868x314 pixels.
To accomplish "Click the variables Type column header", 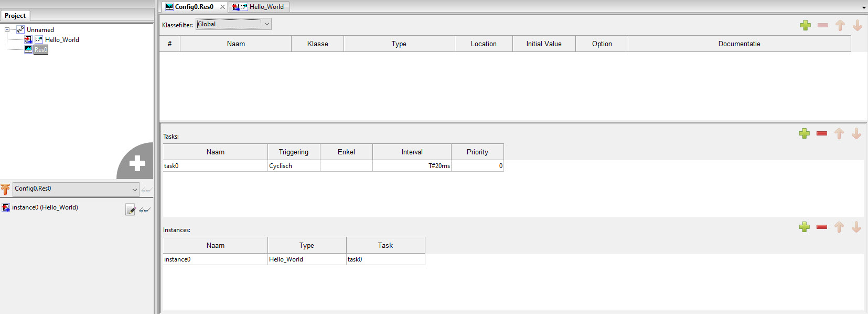I will [399, 44].
